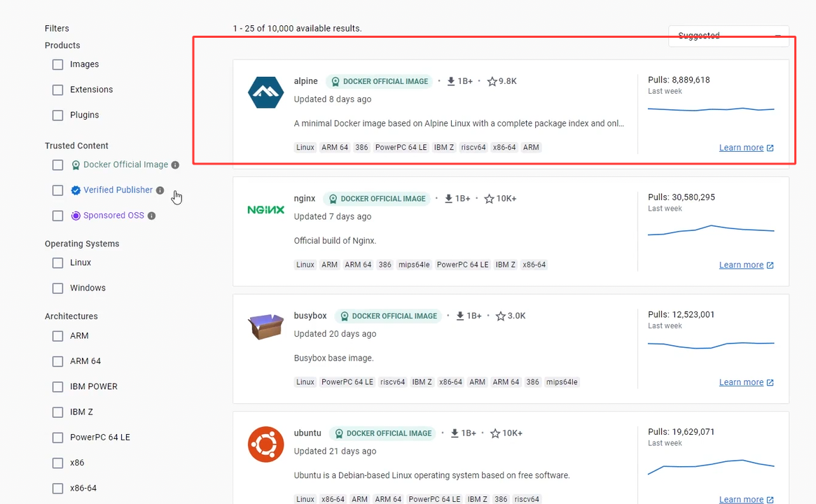Screen dimensions: 816x504
Task: Enable Docker Official Image filter checkbox
Action: 57,165
